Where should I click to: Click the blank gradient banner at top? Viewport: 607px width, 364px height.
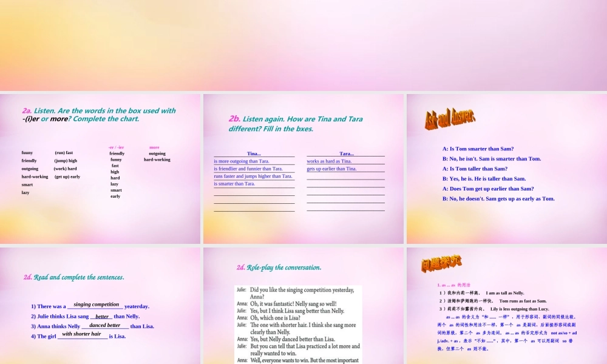tap(303, 45)
